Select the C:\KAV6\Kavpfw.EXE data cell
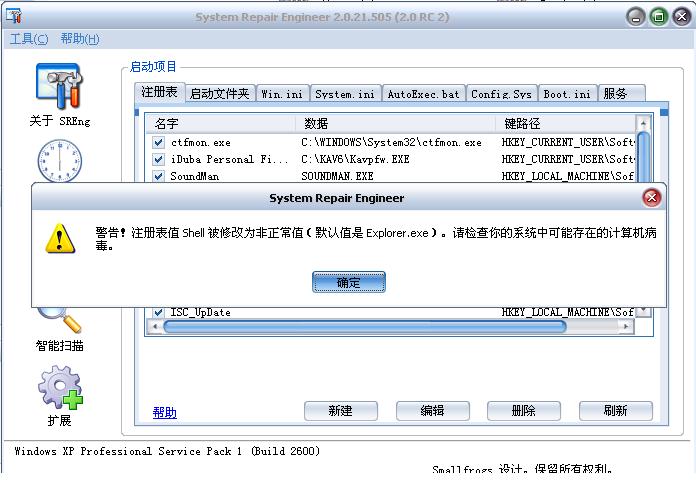The height and width of the screenshot is (491, 696). pyautogui.click(x=355, y=159)
